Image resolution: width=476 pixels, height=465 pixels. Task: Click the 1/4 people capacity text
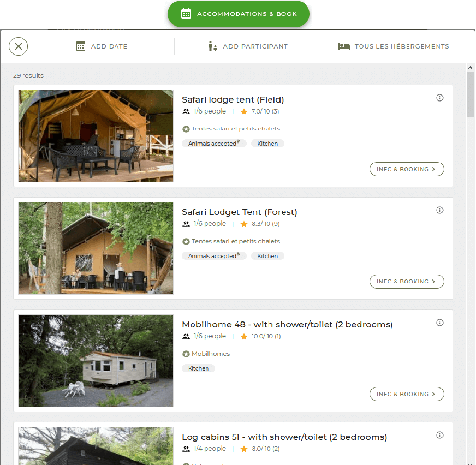[x=210, y=448]
